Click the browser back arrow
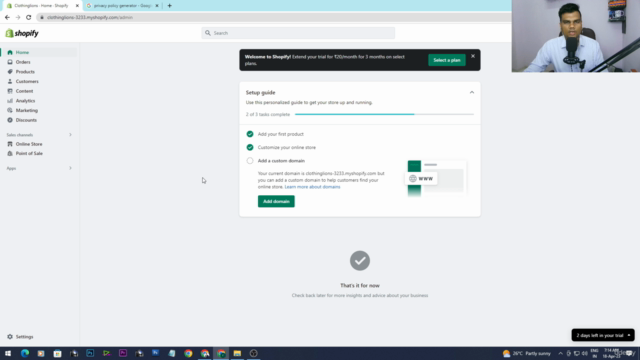 point(7,18)
